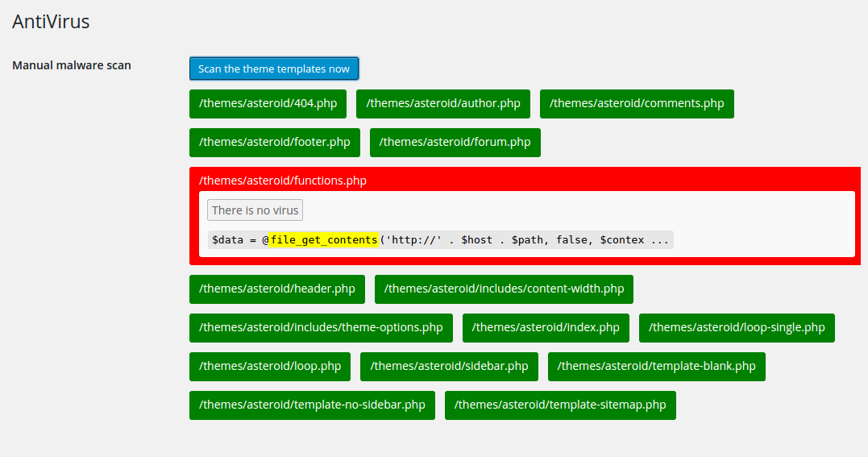Open the template-blank.php entry
This screenshot has height=457, width=868.
tap(657, 366)
